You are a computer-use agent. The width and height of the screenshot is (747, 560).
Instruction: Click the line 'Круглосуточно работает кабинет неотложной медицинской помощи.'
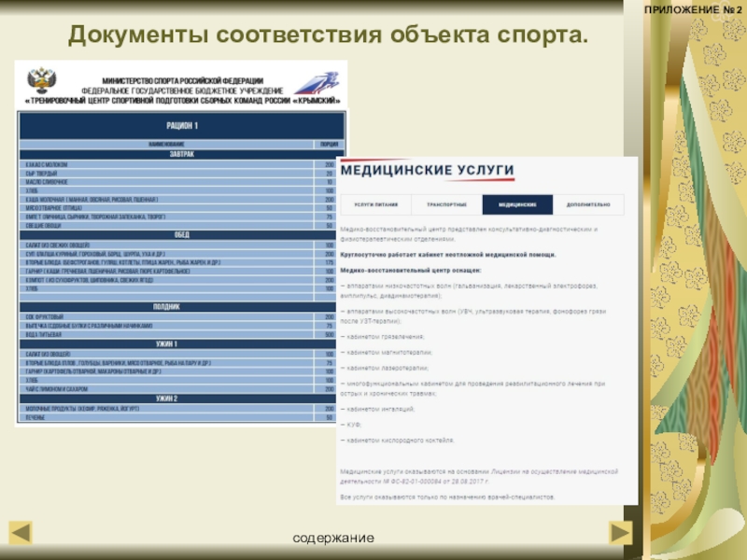pos(448,255)
